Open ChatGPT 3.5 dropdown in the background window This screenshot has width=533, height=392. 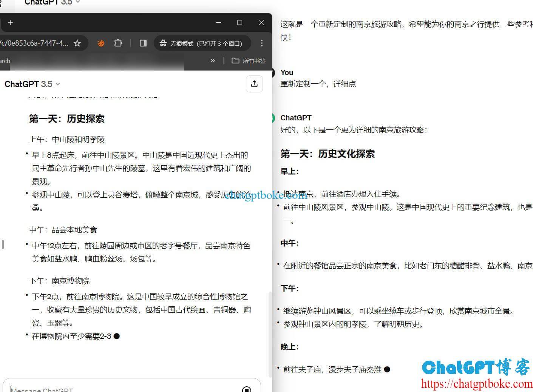[52, 2]
